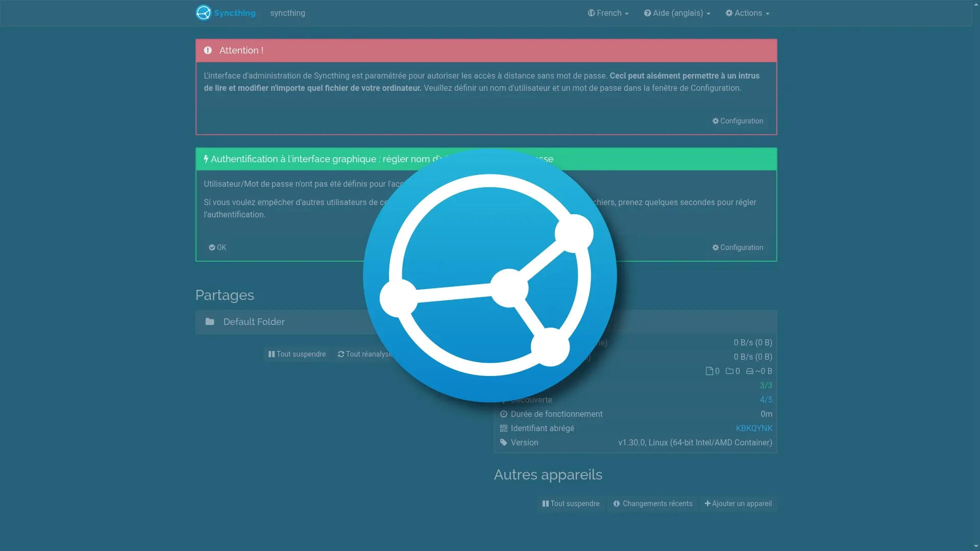
Task: Click the pause icon on Tout suspendre
Action: [272, 354]
